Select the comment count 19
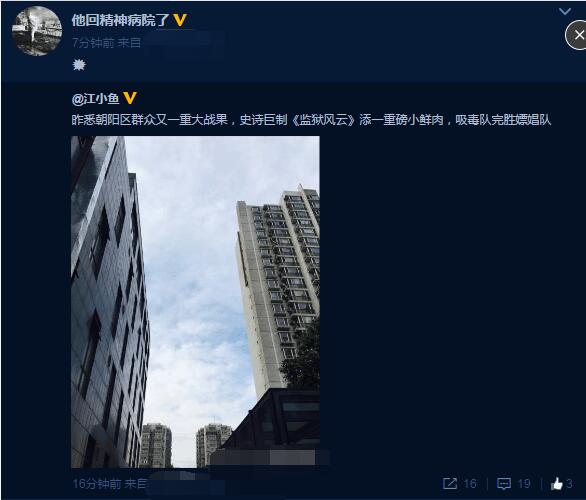Screen dimensions: 586x500 [524, 484]
